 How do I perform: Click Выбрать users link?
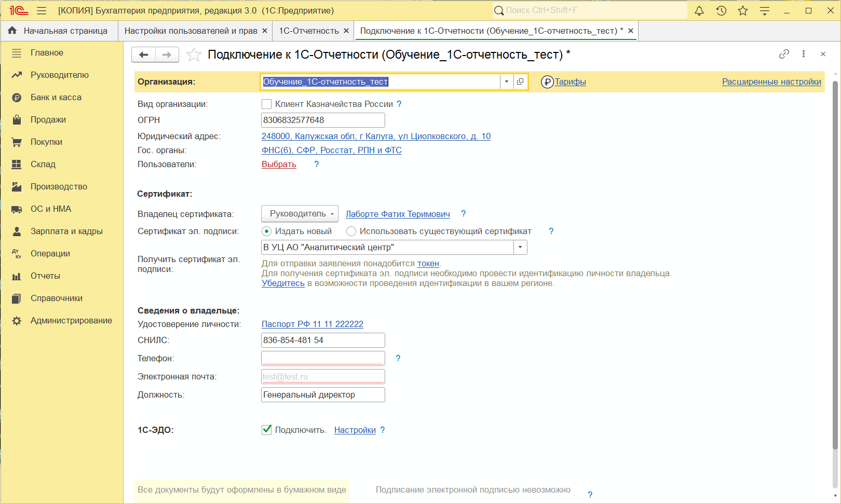[x=279, y=164]
